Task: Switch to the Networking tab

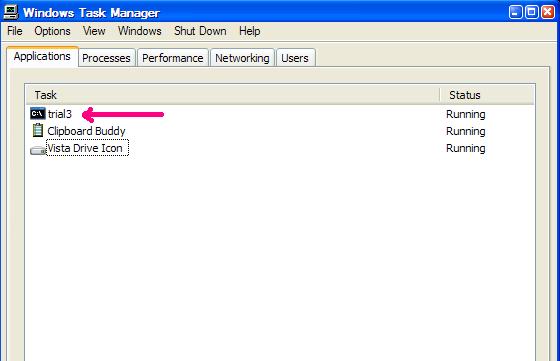Action: coord(242,58)
